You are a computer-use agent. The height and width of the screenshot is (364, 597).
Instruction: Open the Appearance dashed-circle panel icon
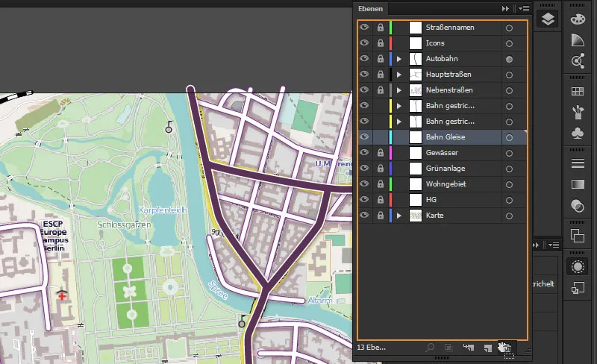click(x=578, y=266)
